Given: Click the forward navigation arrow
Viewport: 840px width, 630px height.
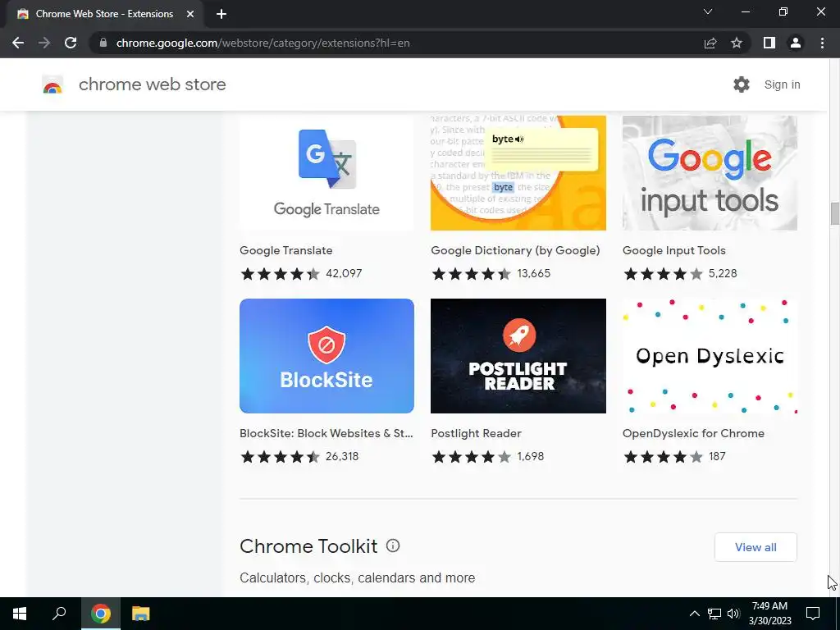Looking at the screenshot, I should pos(44,43).
